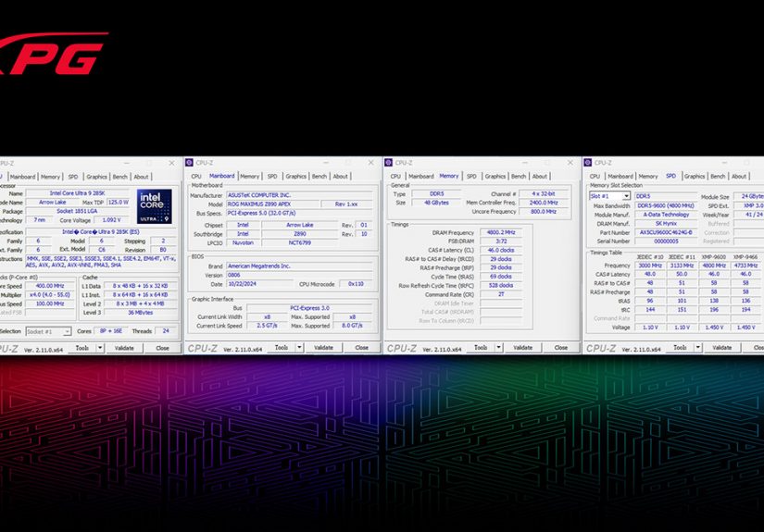Open the Graphics tab in the Memory window

[495, 176]
